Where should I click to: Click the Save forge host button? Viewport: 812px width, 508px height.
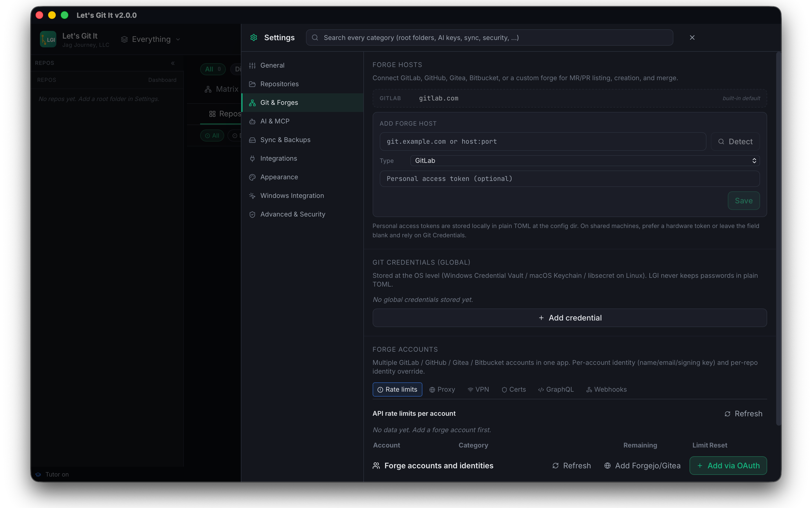(743, 201)
